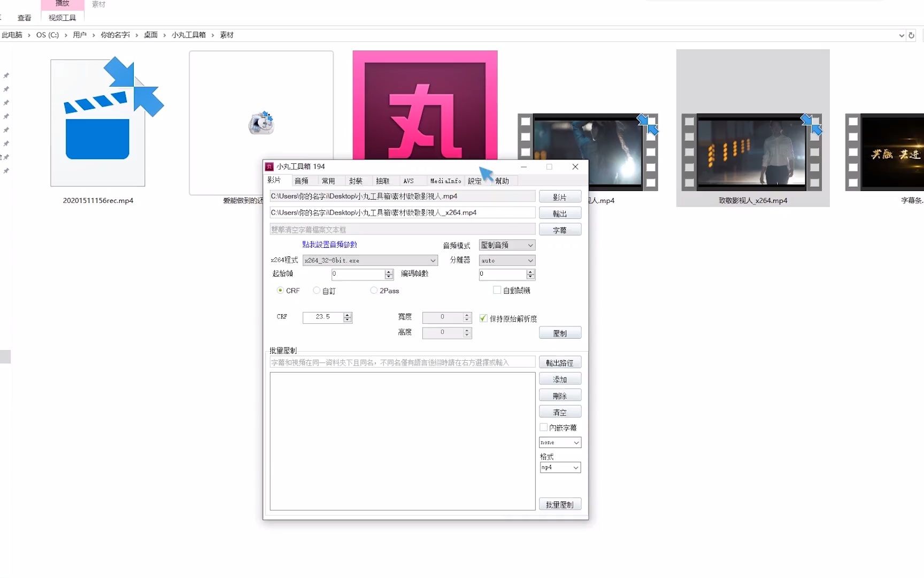The height and width of the screenshot is (578, 924).
Task: Open the 音頻 tab in 小丸工具箱
Action: click(301, 181)
